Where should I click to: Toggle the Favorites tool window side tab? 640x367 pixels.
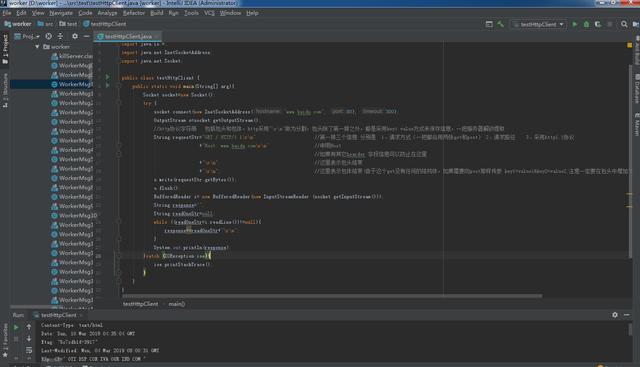(5, 340)
